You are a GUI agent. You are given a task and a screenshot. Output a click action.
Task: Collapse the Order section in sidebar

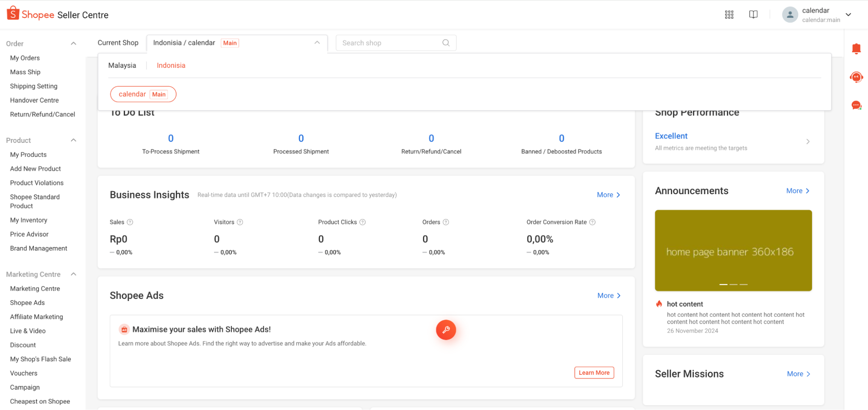click(73, 43)
